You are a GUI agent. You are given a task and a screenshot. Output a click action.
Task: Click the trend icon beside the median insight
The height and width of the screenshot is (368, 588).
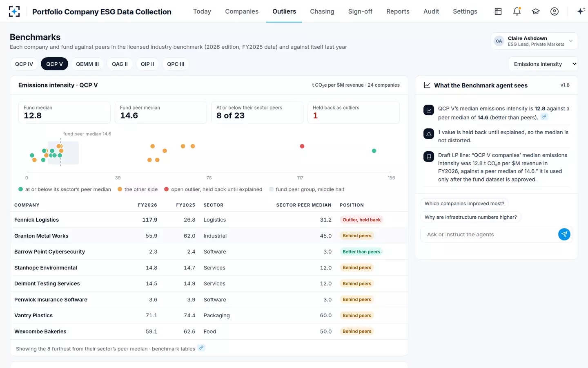tap(429, 110)
